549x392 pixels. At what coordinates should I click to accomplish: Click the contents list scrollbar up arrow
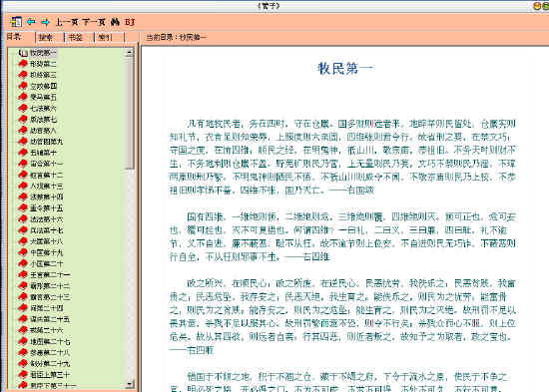coord(130,53)
